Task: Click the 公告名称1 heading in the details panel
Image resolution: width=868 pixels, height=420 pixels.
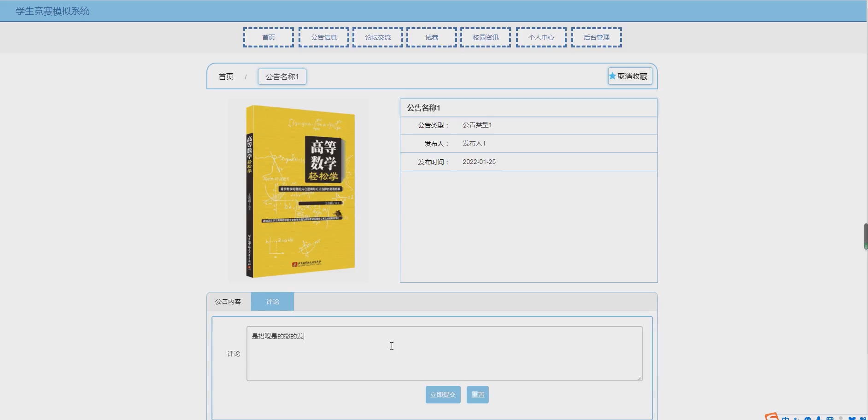Action: click(423, 108)
